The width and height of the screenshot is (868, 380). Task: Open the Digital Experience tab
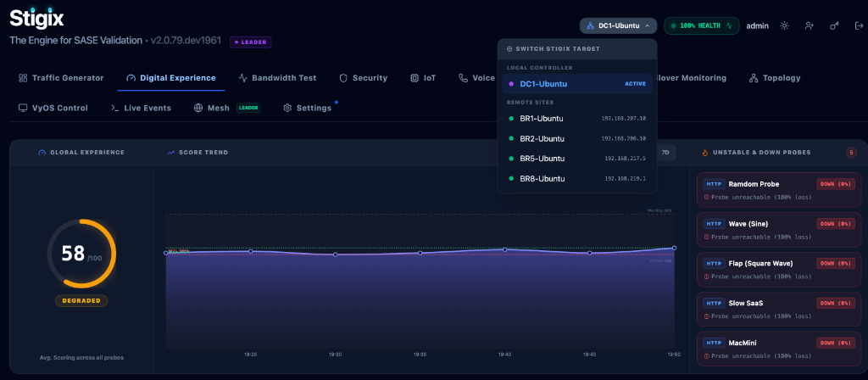click(171, 78)
